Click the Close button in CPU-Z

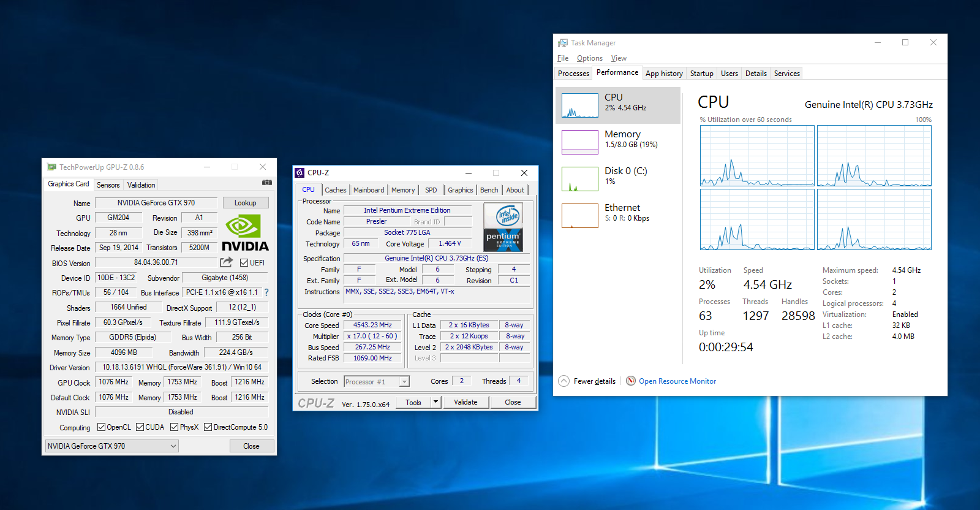pos(513,402)
